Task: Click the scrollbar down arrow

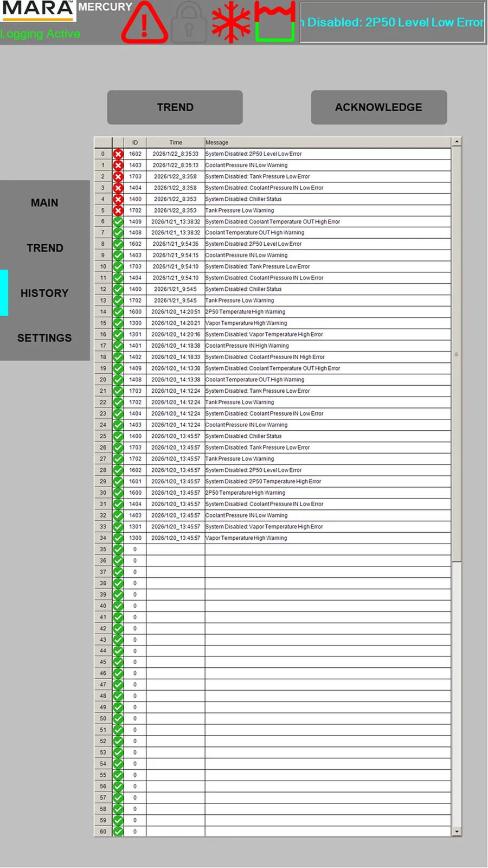Action: 457,832
